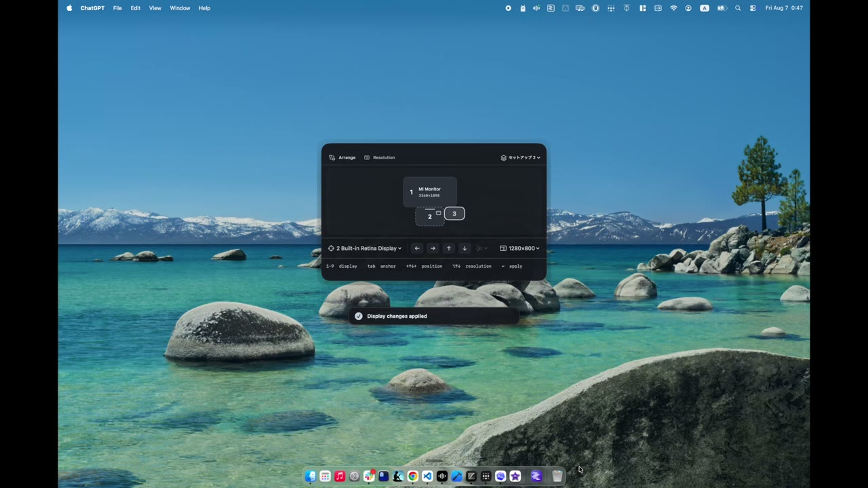
Task: Select display 3 tile
Action: pyautogui.click(x=454, y=213)
